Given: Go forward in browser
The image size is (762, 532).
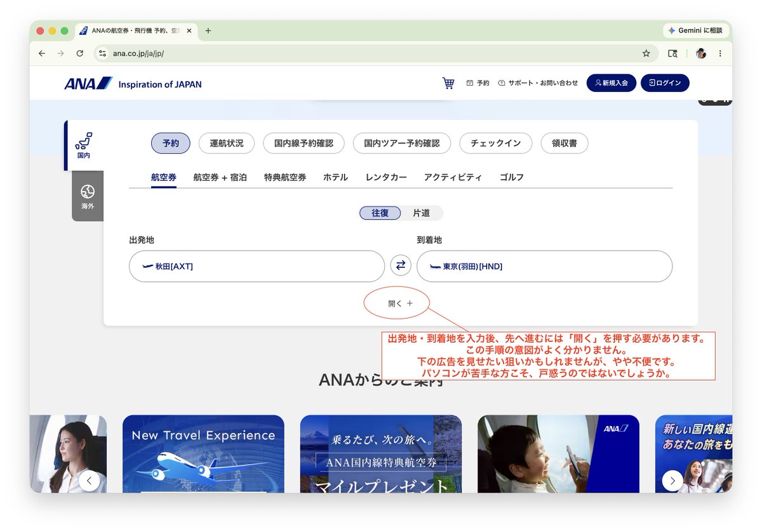Looking at the screenshot, I should point(60,53).
